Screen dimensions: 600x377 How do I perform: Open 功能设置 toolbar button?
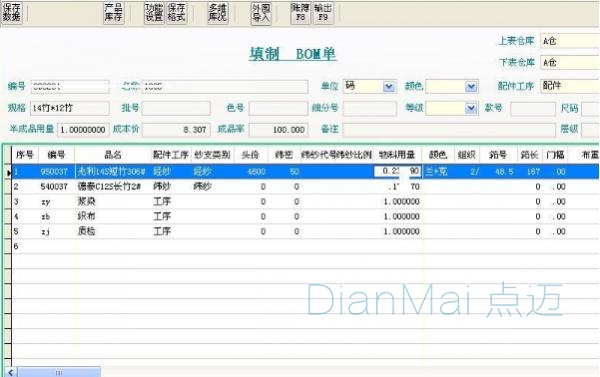point(154,13)
